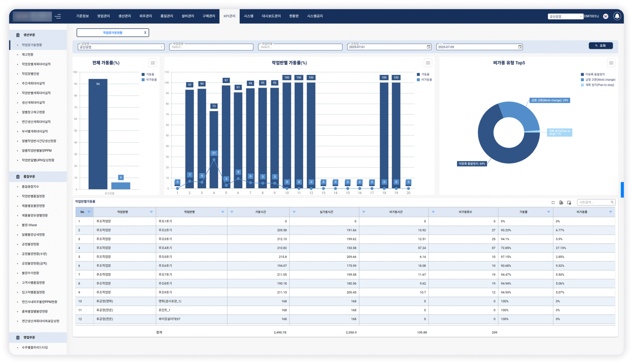Screen dimensions: 633x364
Task: Click the 시트검색 search input field
Action: (593, 202)
